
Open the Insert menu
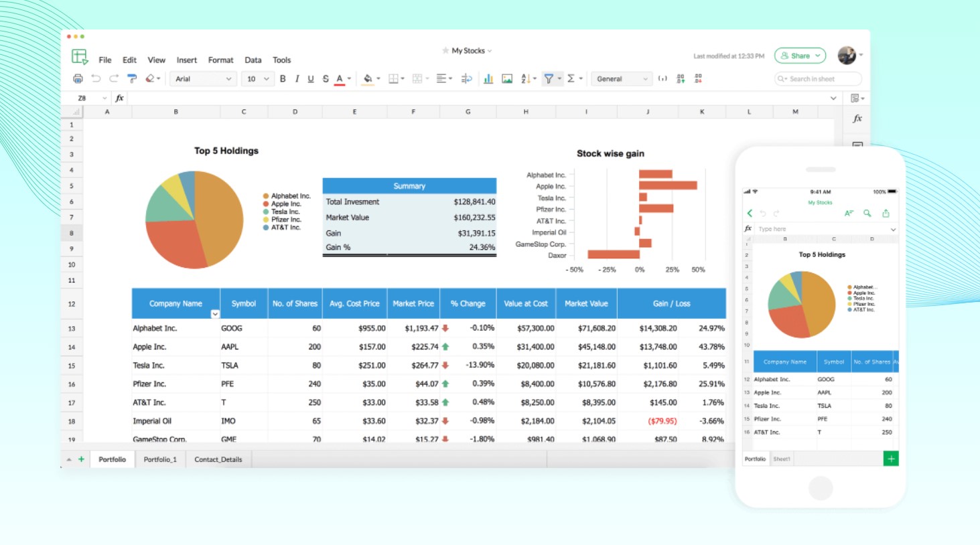pyautogui.click(x=186, y=60)
